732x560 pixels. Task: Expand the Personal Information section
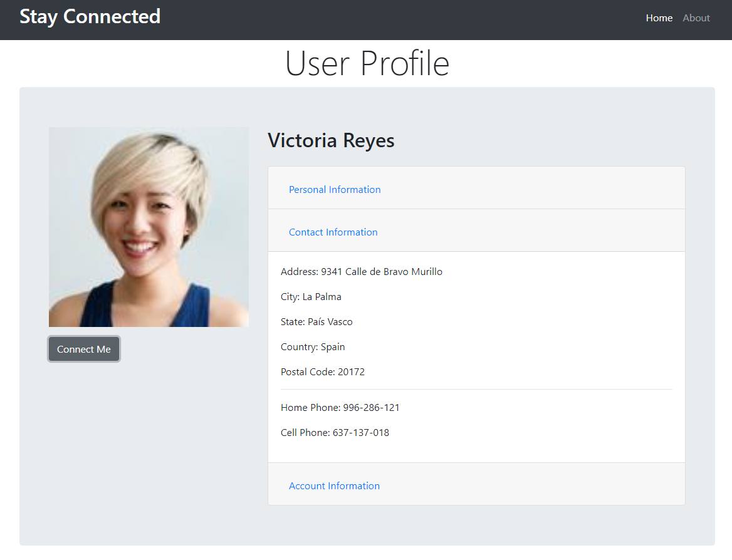click(335, 190)
